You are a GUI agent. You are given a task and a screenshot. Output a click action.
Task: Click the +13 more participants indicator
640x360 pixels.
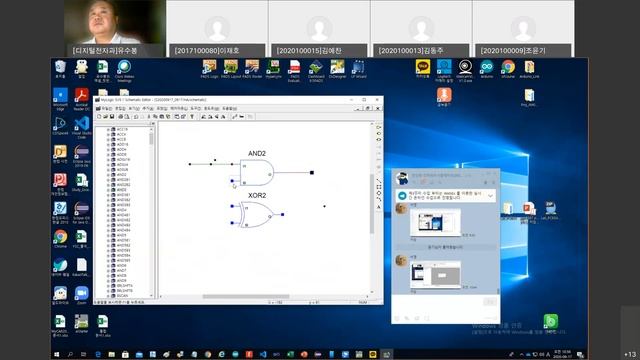click(630, 354)
